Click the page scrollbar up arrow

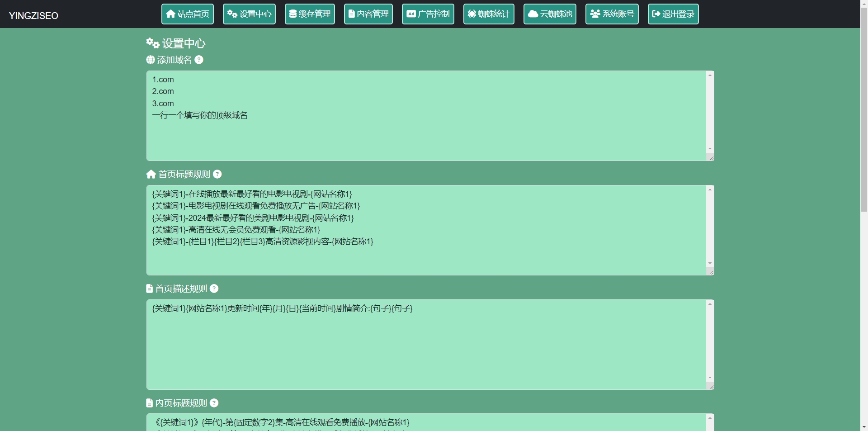864,4
